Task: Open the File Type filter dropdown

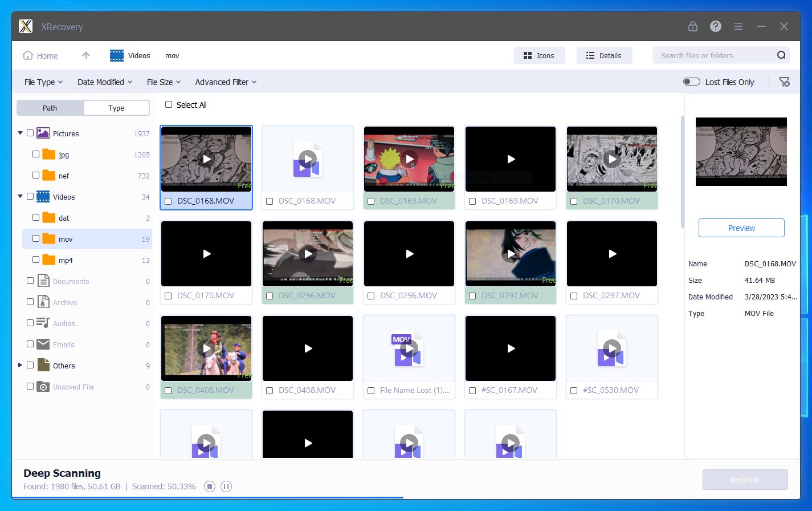Action: tap(43, 82)
